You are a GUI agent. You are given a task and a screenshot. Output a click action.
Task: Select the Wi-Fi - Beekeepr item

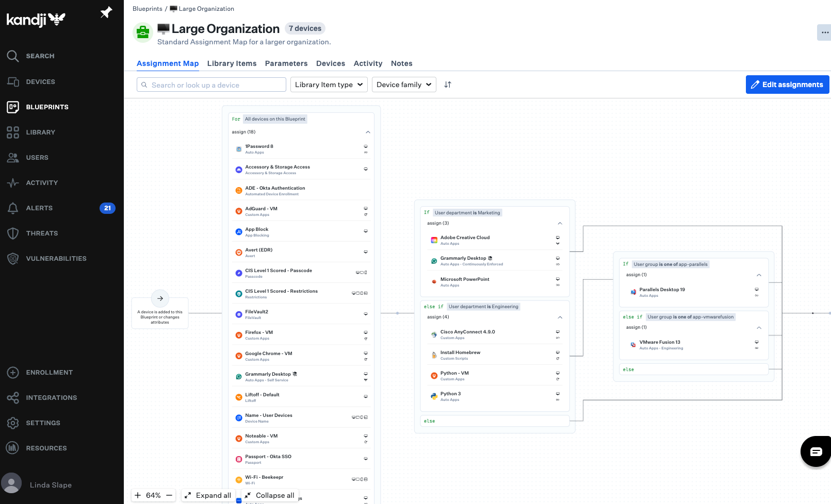tap(302, 479)
